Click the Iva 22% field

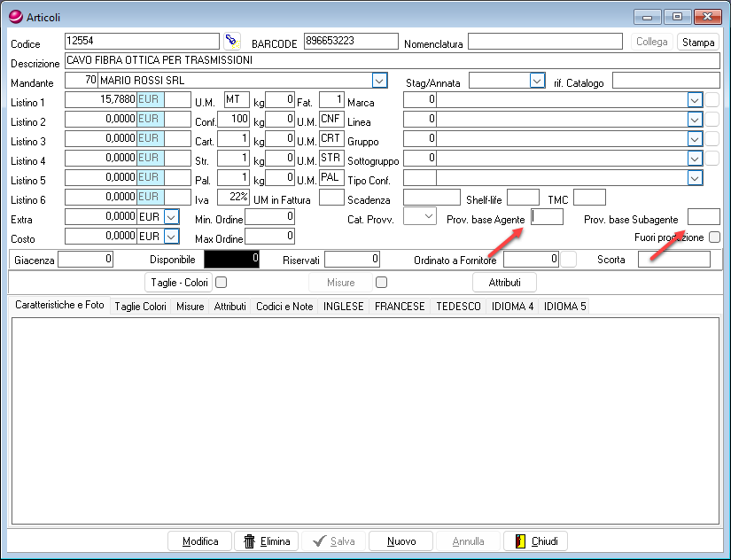(234, 198)
